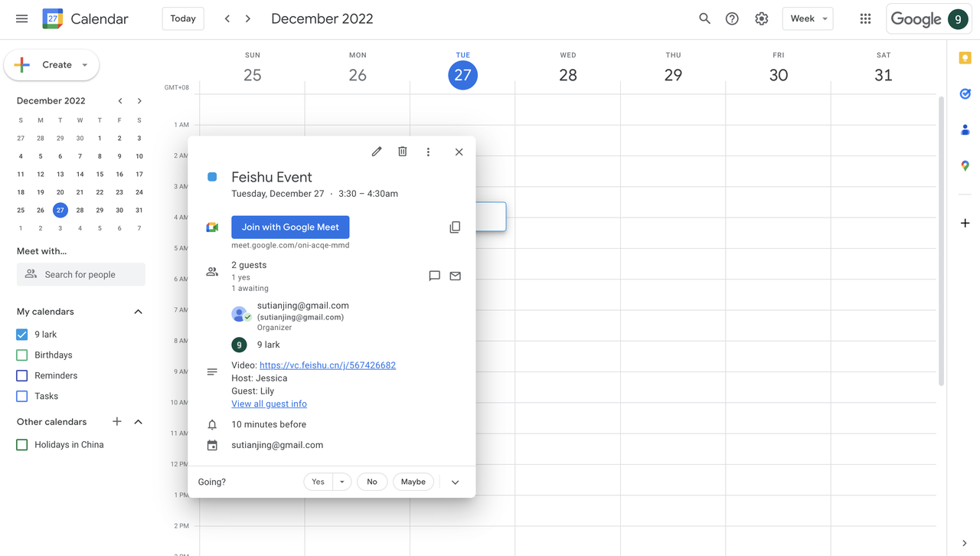Uncheck the 9 lark calendar
This screenshot has height=556, width=980.
tap(22, 335)
